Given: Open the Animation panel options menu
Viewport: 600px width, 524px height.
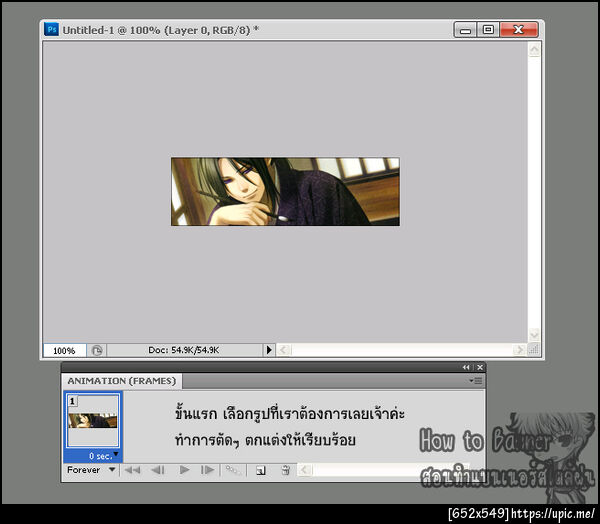Looking at the screenshot, I should coord(476,380).
